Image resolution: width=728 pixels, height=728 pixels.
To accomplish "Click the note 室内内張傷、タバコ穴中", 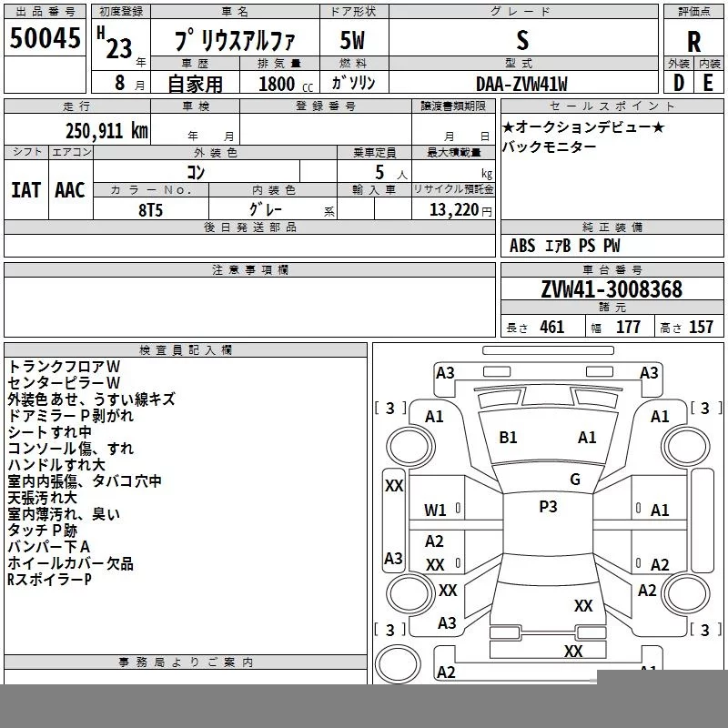I will click(85, 481).
